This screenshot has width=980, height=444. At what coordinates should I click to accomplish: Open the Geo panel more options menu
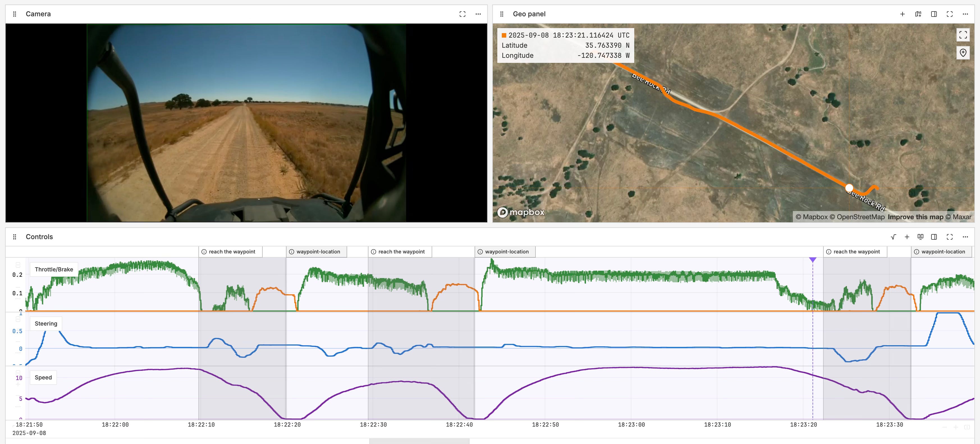965,14
